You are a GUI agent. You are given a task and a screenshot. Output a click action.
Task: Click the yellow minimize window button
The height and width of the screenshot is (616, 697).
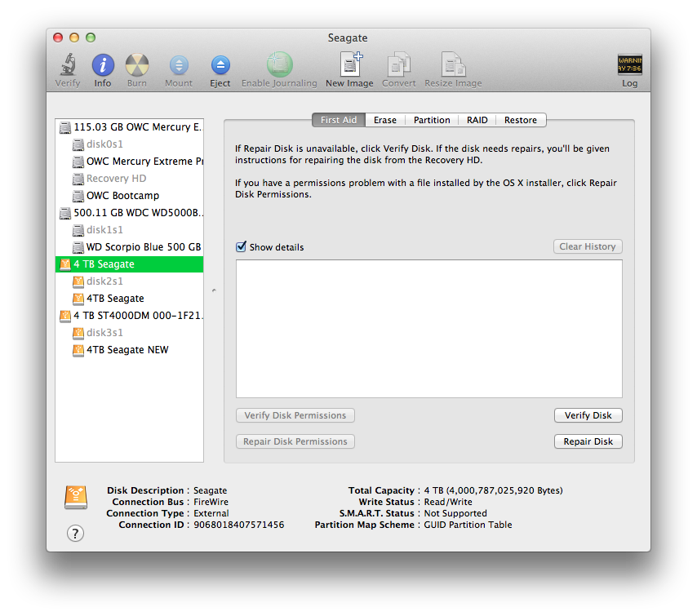pyautogui.click(x=74, y=38)
